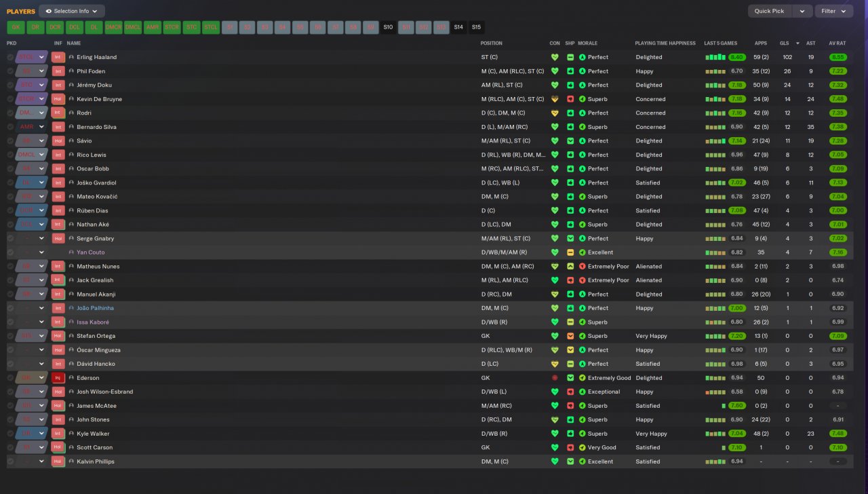
Task: Click the person icon beside Kyle Walker
Action: (x=71, y=434)
